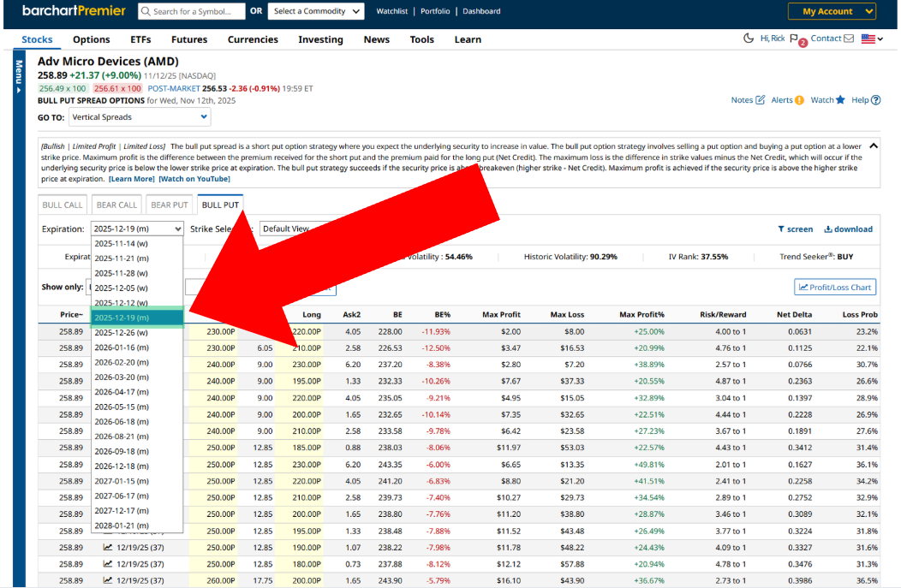Viewport: 901px width, 588px height.
Task: Open the Futures menu item
Action: (x=189, y=39)
